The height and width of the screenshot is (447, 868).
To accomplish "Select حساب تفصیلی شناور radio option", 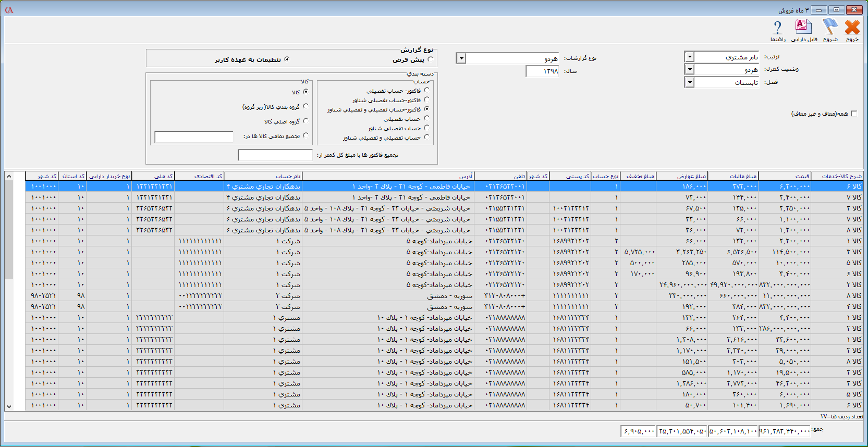I will [426, 128].
